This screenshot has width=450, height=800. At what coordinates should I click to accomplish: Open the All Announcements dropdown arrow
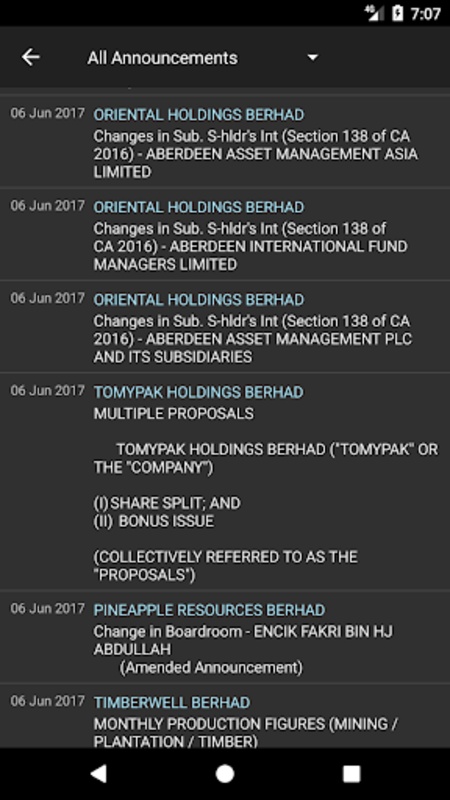click(x=313, y=57)
